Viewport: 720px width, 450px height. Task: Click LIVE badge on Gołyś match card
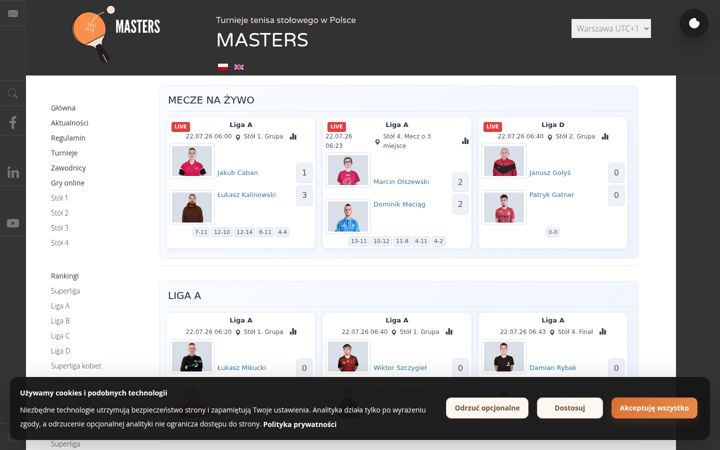click(492, 127)
